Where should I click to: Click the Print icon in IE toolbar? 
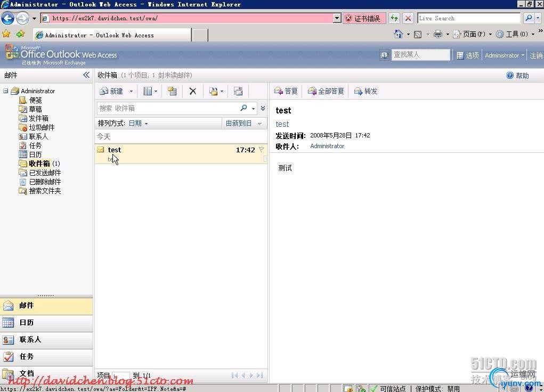(x=438, y=34)
